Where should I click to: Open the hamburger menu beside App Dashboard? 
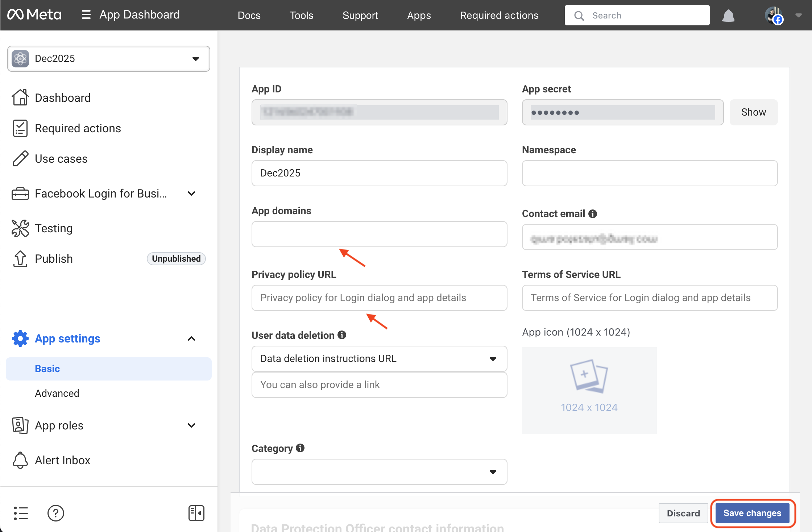pyautogui.click(x=86, y=15)
